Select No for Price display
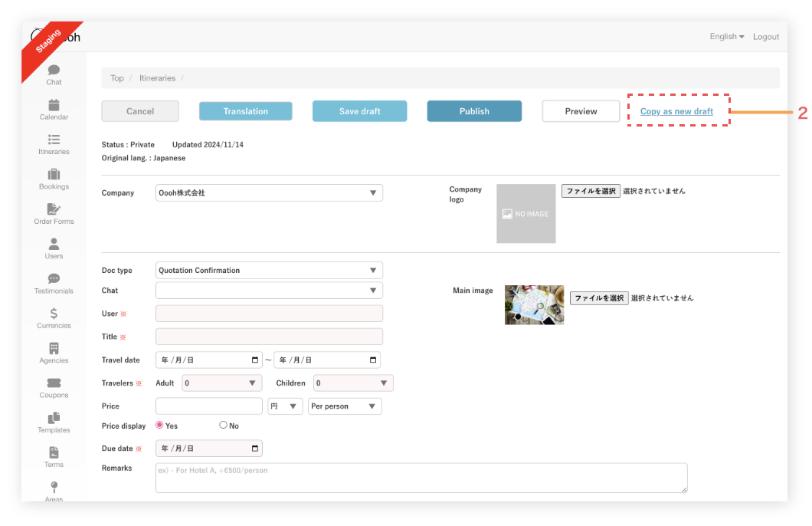The image size is (812, 526). (x=224, y=425)
